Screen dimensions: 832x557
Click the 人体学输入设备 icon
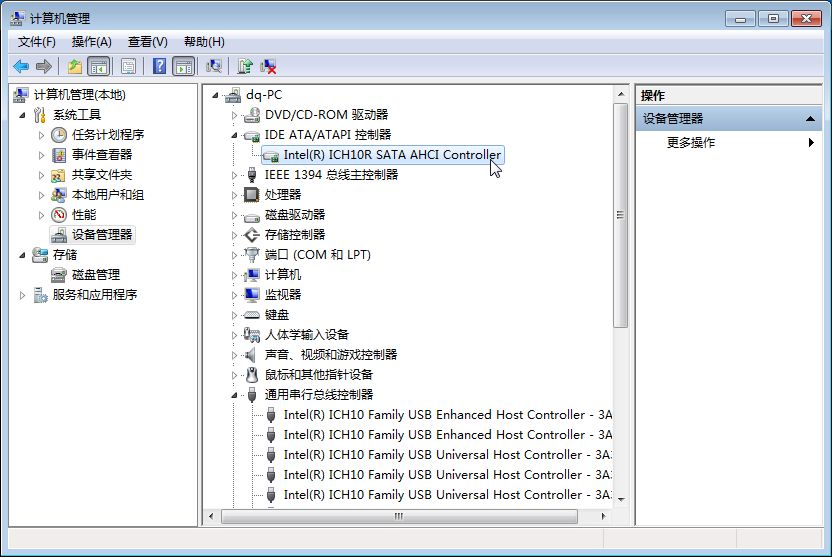252,335
